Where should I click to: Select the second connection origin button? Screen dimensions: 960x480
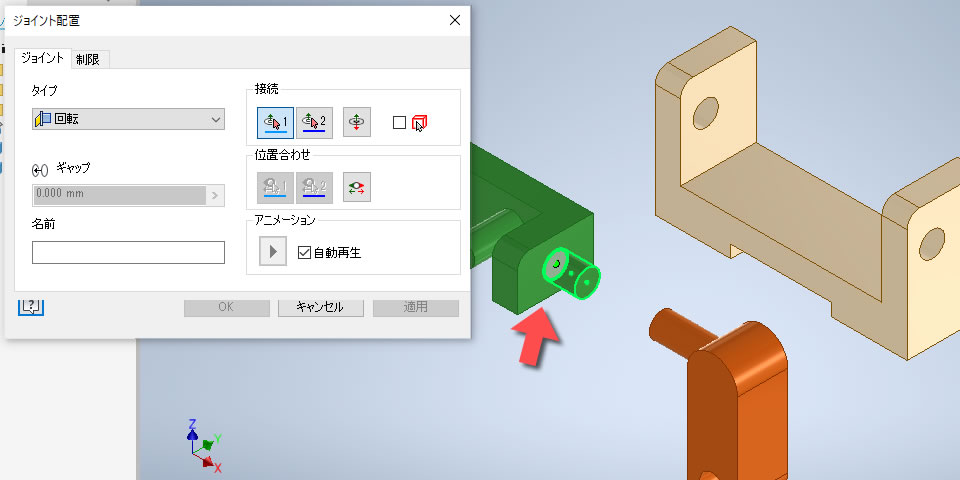(315, 122)
